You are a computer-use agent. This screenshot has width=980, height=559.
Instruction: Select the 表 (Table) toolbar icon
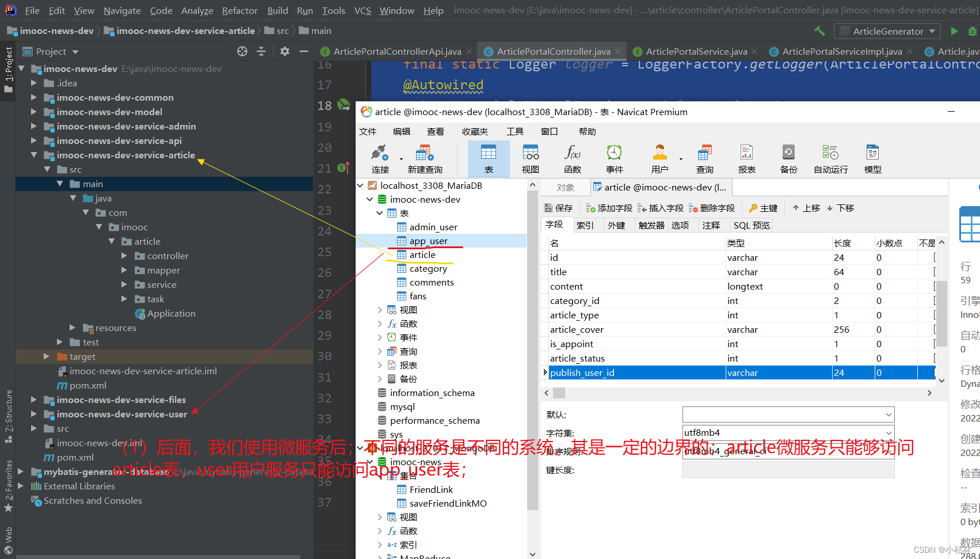[x=488, y=159]
